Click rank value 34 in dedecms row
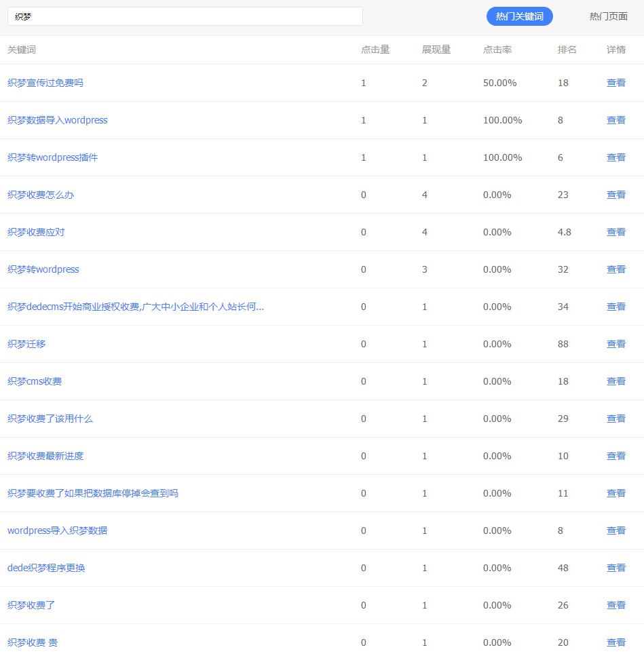Image resolution: width=644 pixels, height=656 pixels. [563, 307]
